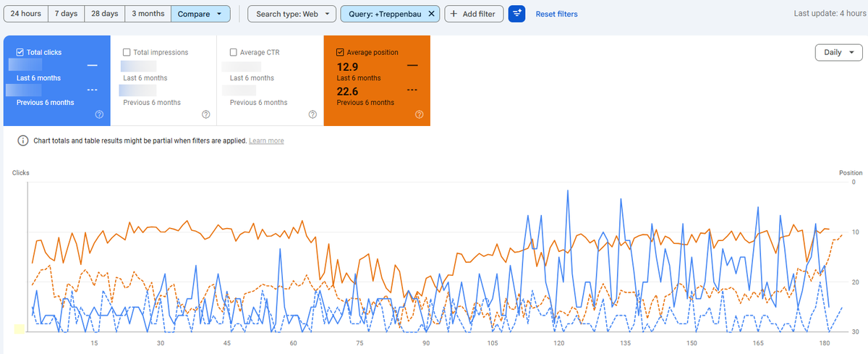Image resolution: width=868 pixels, height=354 pixels.
Task: Select the 24 hours date range tab
Action: 25,14
